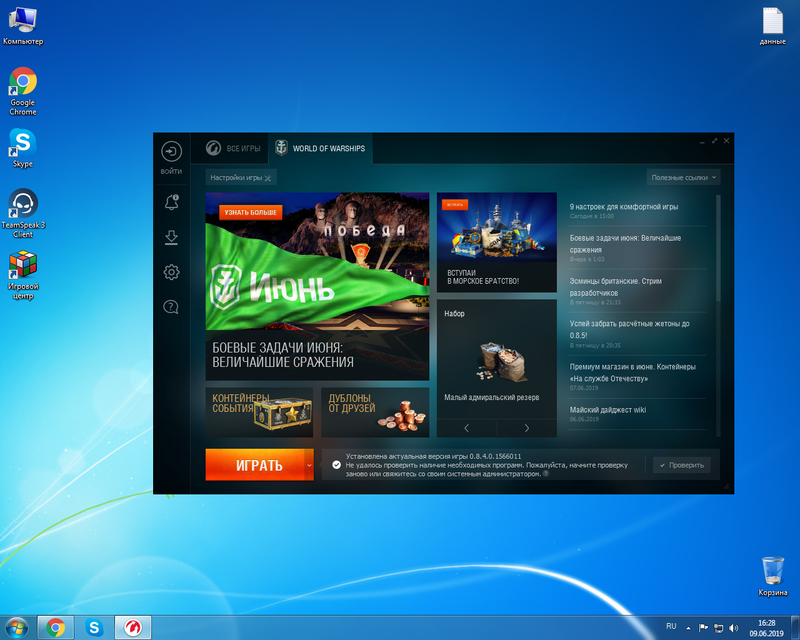Click the Chrome icon in taskbar
The height and width of the screenshot is (640, 800).
[56, 627]
